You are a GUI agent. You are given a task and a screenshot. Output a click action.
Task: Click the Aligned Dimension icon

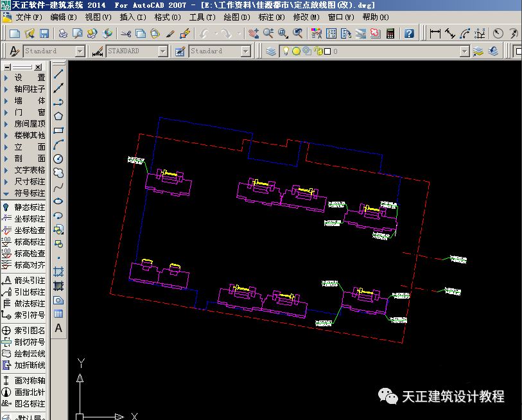tap(449, 33)
